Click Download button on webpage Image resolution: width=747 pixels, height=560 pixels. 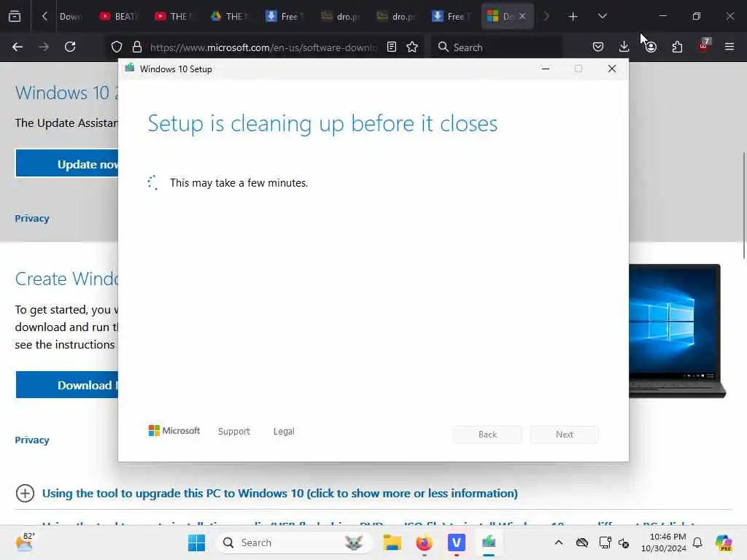click(x=66, y=385)
